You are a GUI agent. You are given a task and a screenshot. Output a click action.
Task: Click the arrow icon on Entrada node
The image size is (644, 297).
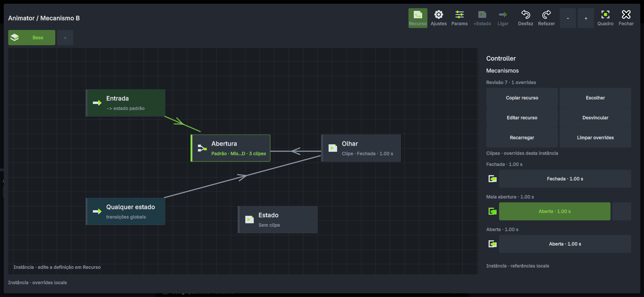pos(97,103)
